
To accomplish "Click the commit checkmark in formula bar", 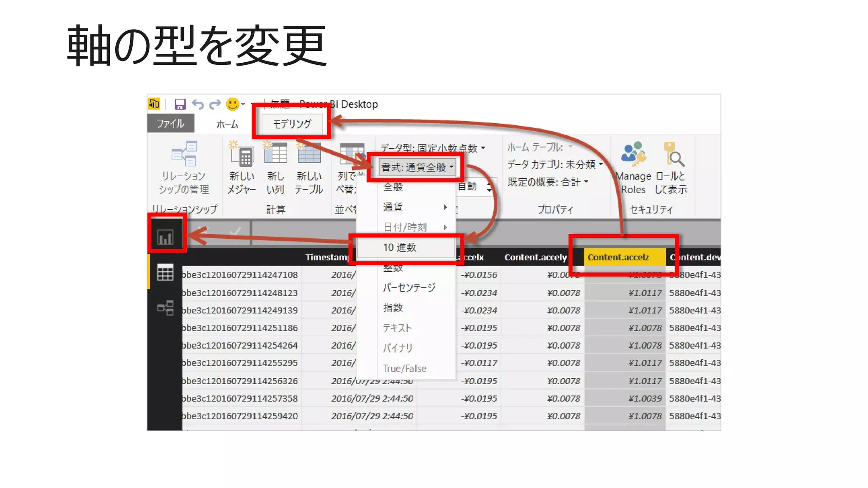I will pyautogui.click(x=234, y=232).
